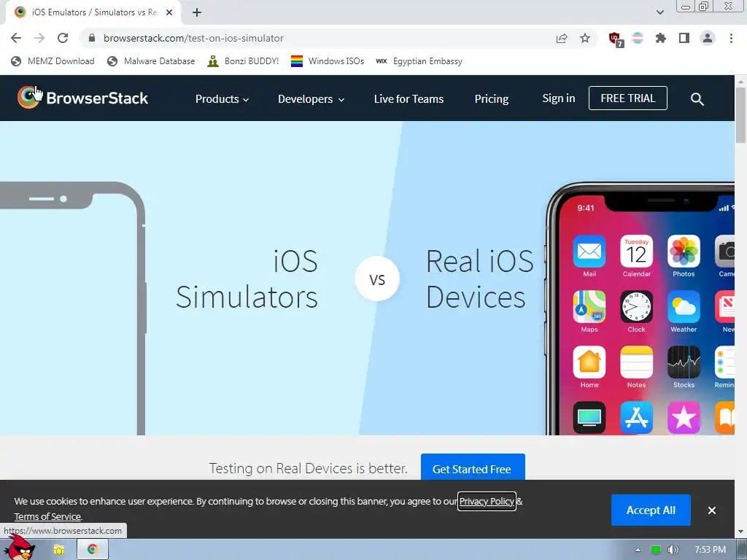This screenshot has width=747, height=560.
Task: Click the page vertical scrollbar thumb
Action: pyautogui.click(x=741, y=114)
